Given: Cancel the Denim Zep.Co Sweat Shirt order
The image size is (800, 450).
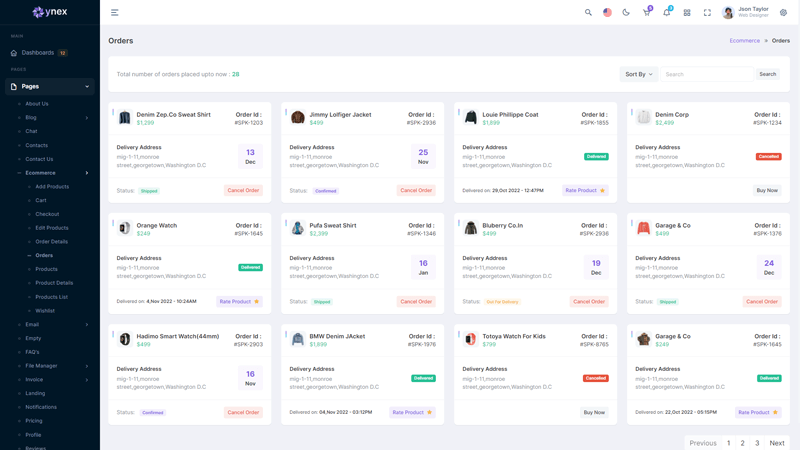Looking at the screenshot, I should 243,190.
